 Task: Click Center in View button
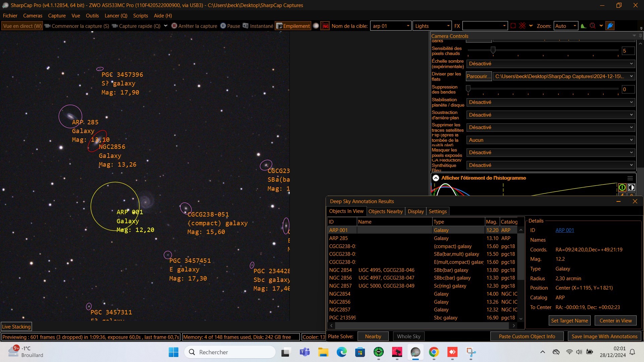pyautogui.click(x=615, y=320)
